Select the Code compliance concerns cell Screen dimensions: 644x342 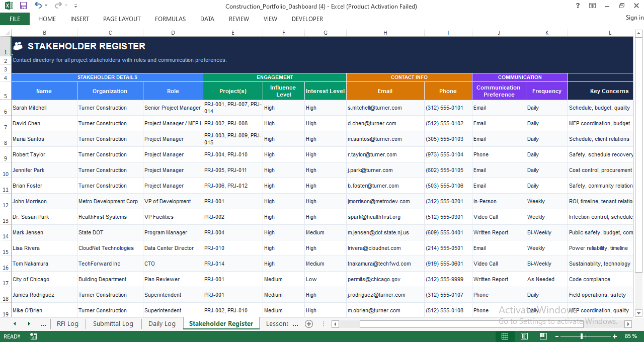[600, 280]
